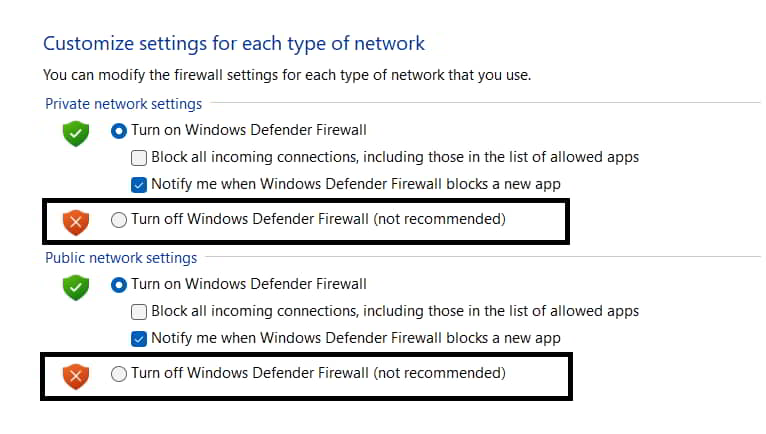Click the 'Private network settings' group heading
This screenshot has width=766, height=434.
coord(123,104)
